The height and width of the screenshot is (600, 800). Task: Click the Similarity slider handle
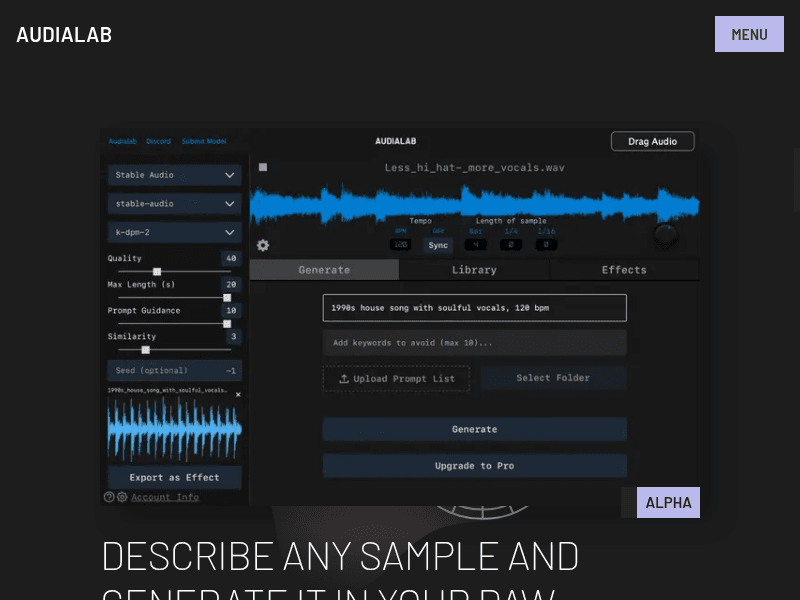click(145, 349)
